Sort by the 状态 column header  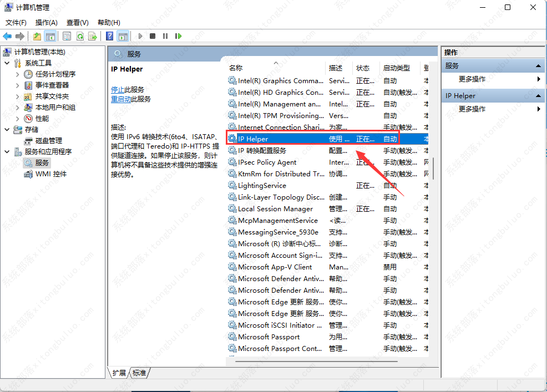click(x=367, y=68)
